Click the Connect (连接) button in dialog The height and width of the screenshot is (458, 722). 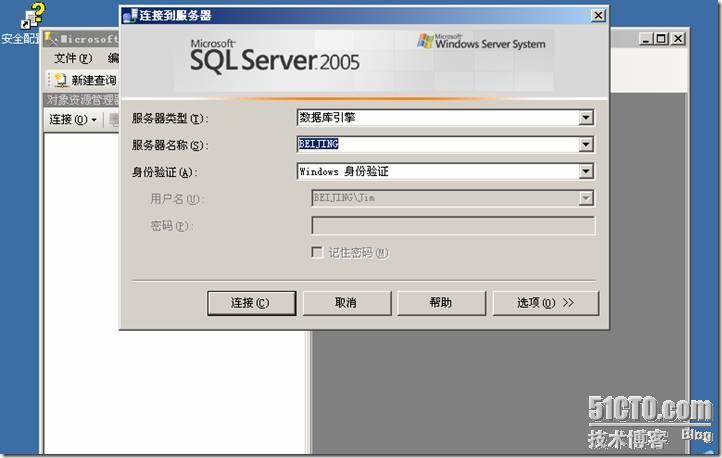pos(251,303)
